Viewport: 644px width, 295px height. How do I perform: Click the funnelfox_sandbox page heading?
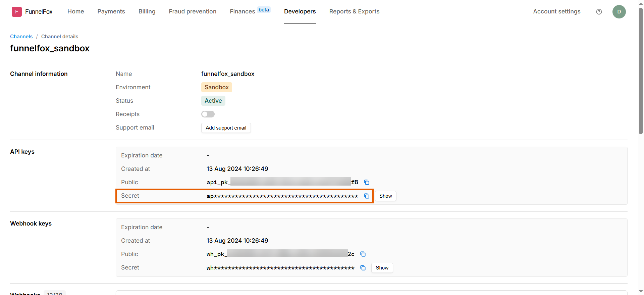50,48
